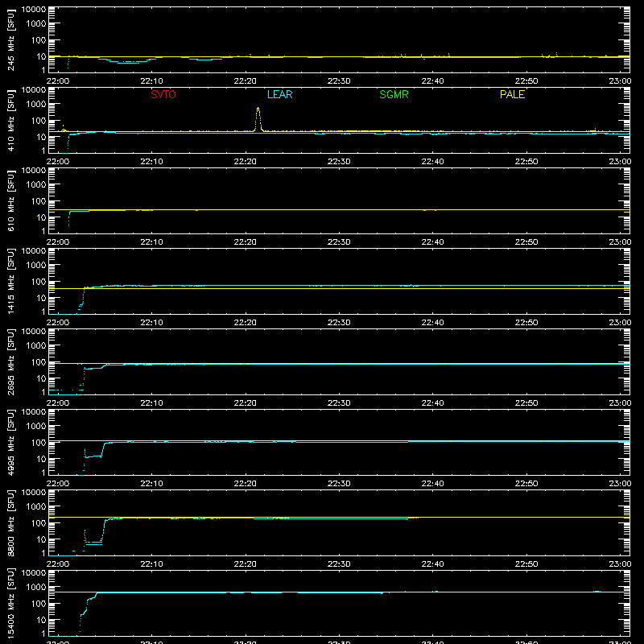Screen dimensions: 644x644
Task: Click the 10000 y-axis value on 245 MHz plot
Action: pyautogui.click(x=34, y=10)
